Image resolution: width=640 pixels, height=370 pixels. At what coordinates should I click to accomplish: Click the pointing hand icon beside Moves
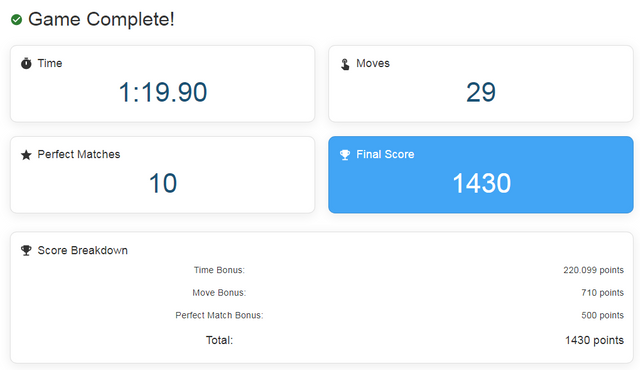[x=345, y=64]
